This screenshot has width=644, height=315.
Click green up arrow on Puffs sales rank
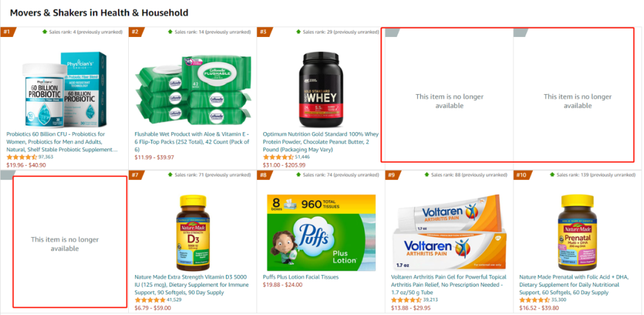[x=298, y=174]
